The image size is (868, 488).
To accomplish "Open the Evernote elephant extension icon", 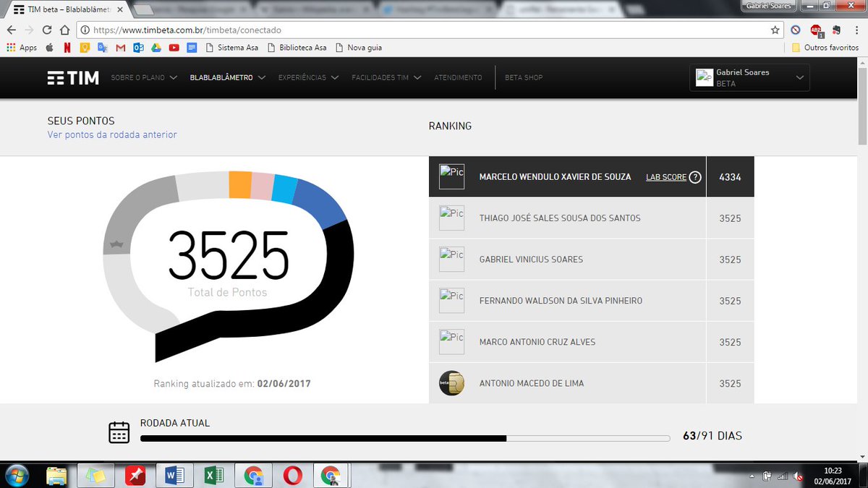I will pos(836,30).
